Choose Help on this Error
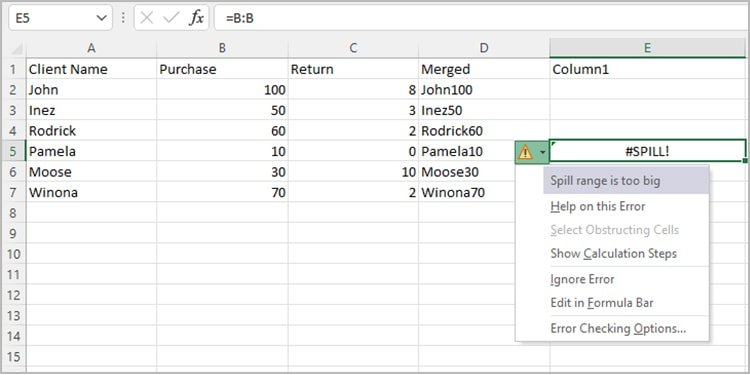The image size is (750, 375). point(597,207)
